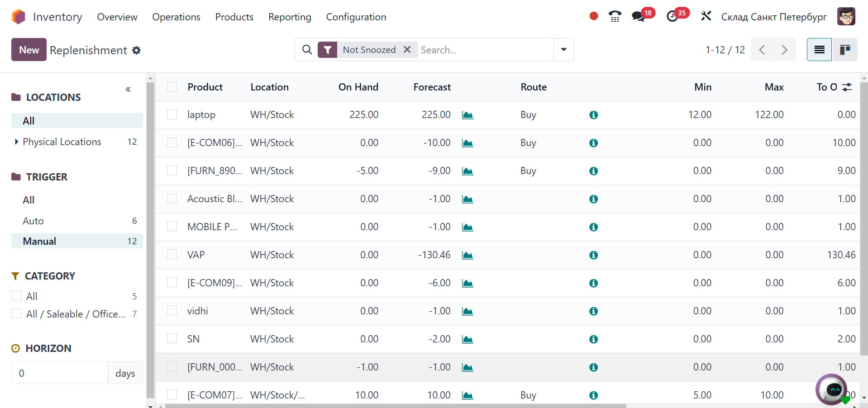Image resolution: width=868 pixels, height=408 pixels.
Task: Open the debug tools wrench icon
Action: pos(706,17)
